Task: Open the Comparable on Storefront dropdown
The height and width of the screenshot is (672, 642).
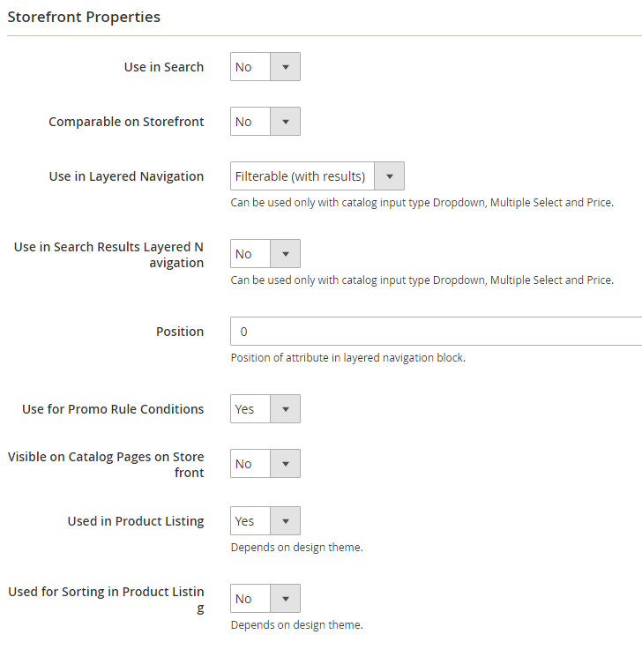Action: [x=265, y=122]
